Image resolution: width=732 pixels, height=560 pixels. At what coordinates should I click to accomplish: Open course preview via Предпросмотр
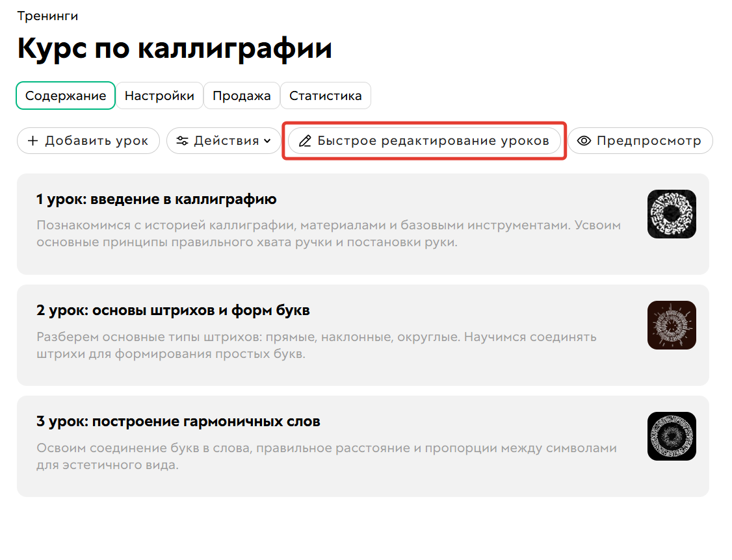click(x=640, y=141)
